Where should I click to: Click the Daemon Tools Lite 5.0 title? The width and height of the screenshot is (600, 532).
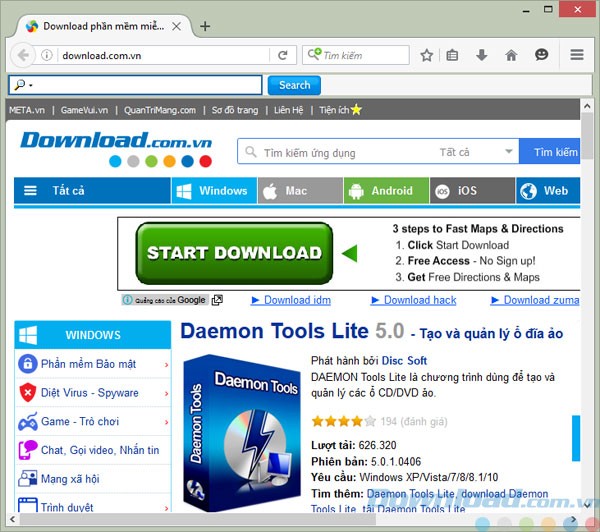(292, 331)
